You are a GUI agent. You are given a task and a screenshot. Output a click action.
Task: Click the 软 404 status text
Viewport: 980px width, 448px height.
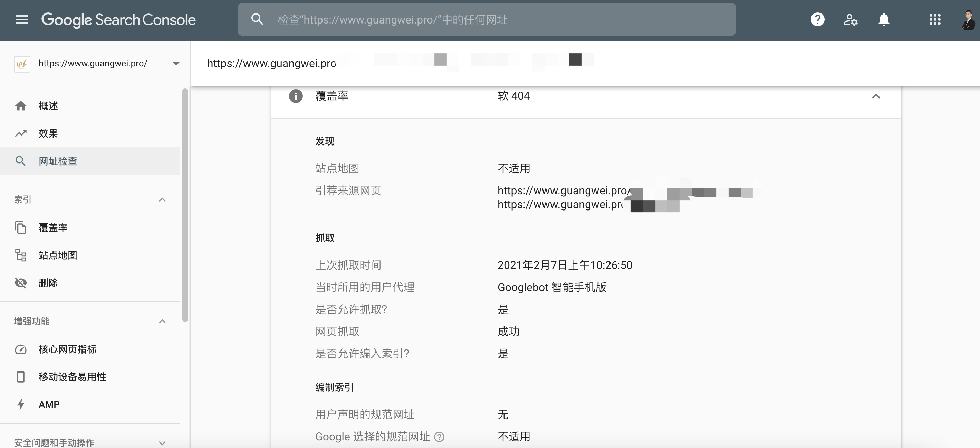point(513,96)
